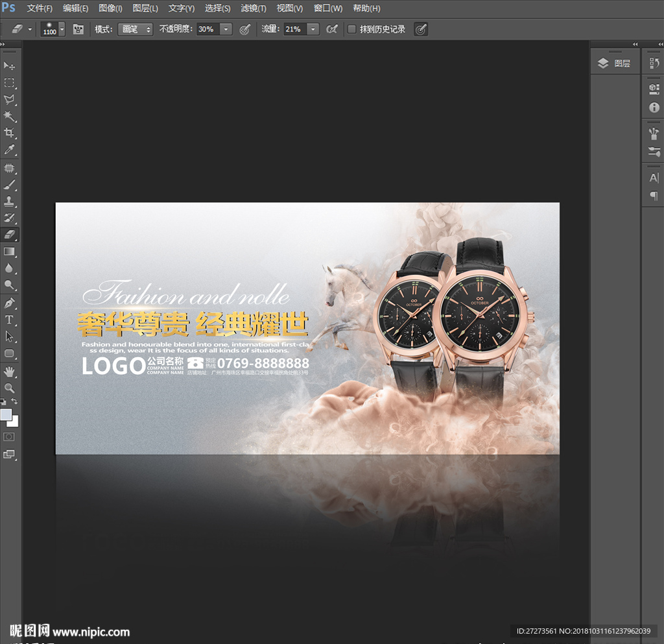Open the Brush Presets panel icon

point(654,152)
